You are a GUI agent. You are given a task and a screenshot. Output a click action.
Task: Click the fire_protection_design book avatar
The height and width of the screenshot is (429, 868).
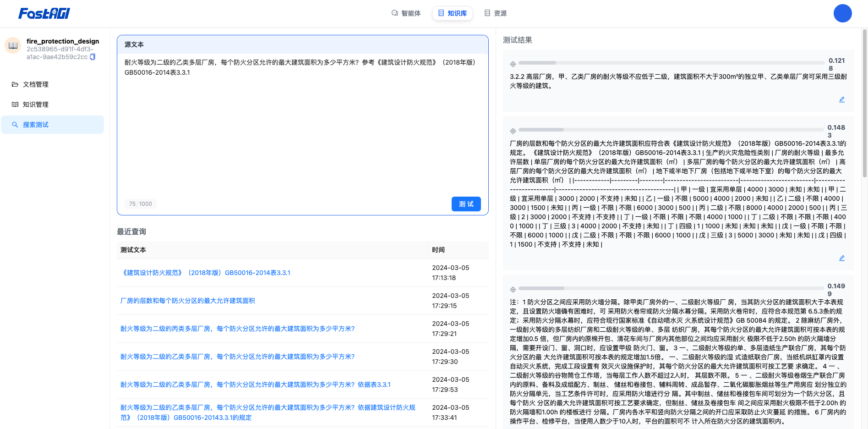[x=13, y=45]
